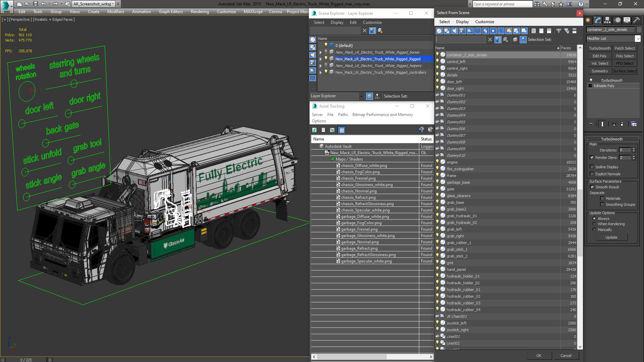Screen dimensions: 644x362
Task: Click Refresh icon in Asset Tracking toolbar
Action: coord(314,130)
